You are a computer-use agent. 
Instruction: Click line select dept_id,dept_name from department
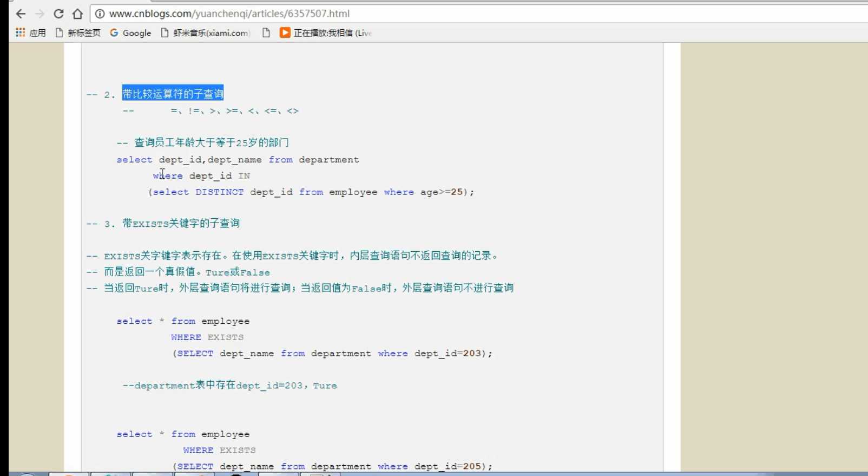(x=238, y=160)
